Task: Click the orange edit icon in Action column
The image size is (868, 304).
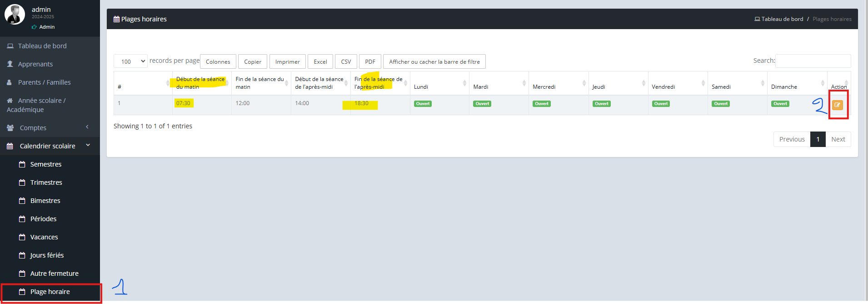Action: (837, 105)
